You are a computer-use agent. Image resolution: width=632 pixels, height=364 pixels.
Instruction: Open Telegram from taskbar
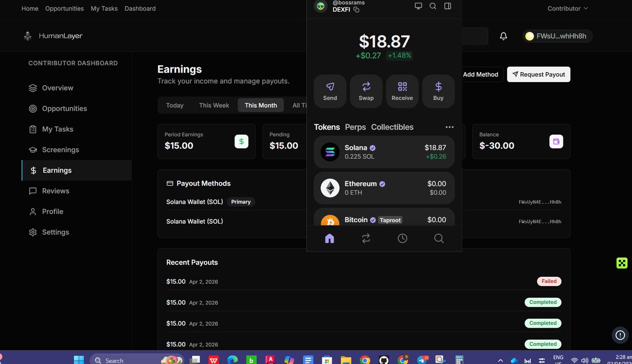(x=422, y=360)
